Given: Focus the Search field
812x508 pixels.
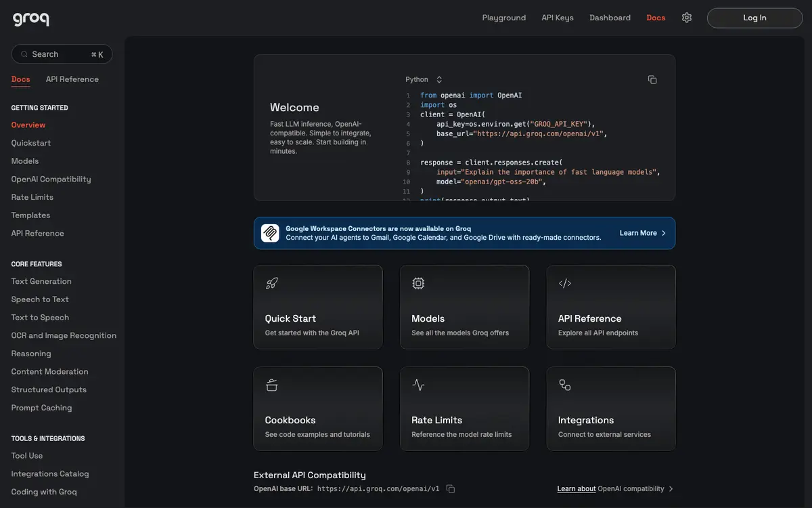Looking at the screenshot, I should pyautogui.click(x=62, y=54).
